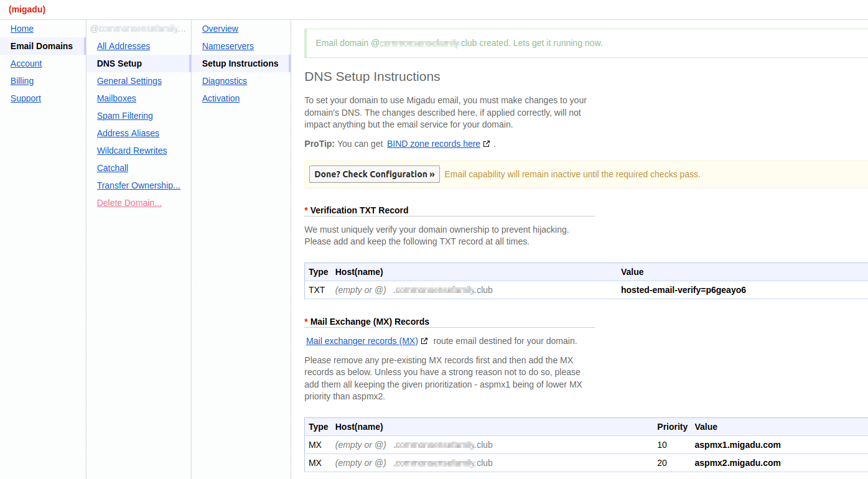
Task: Go to Home in main sidebar
Action: click(22, 29)
